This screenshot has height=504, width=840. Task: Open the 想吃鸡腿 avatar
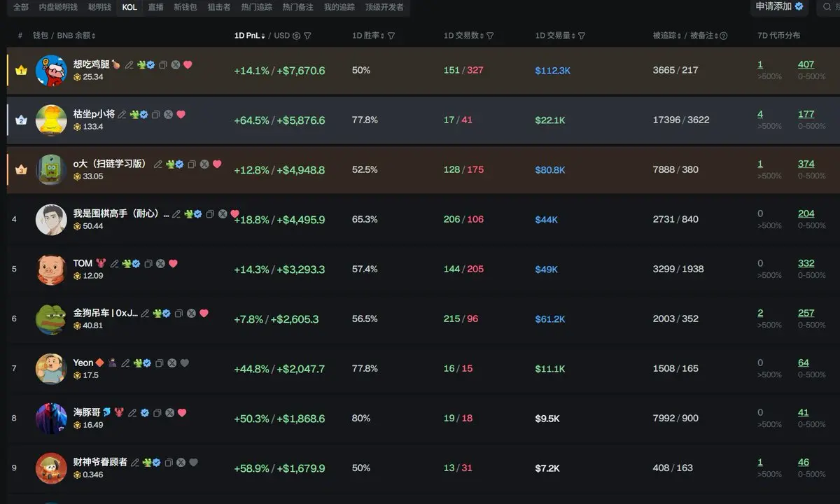(x=51, y=71)
